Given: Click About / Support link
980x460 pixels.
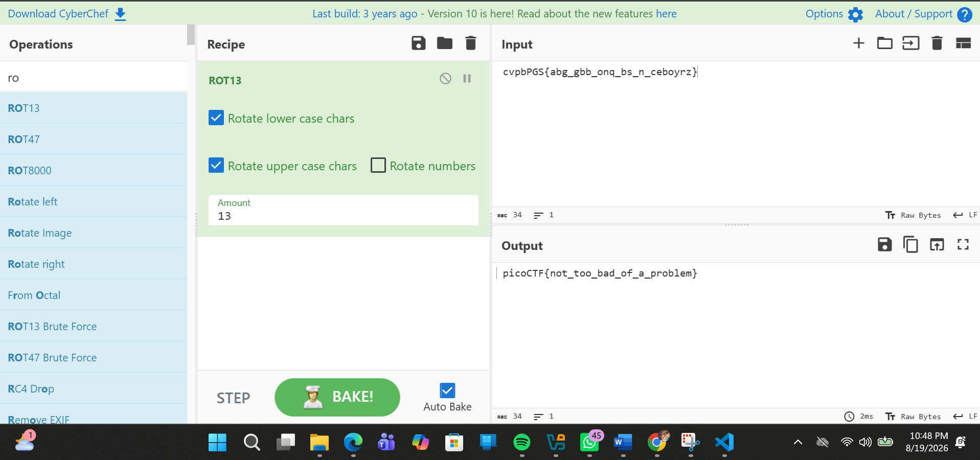Looking at the screenshot, I should click(914, 14).
